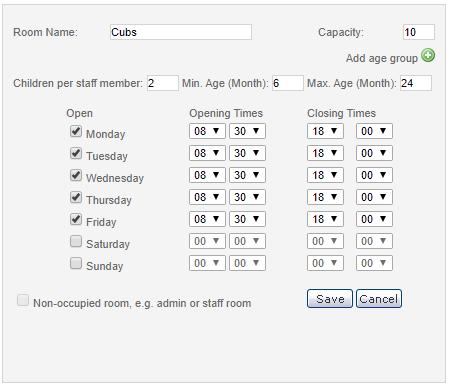Select the Children per staff member field
This screenshot has height=386, width=450.
(163, 83)
